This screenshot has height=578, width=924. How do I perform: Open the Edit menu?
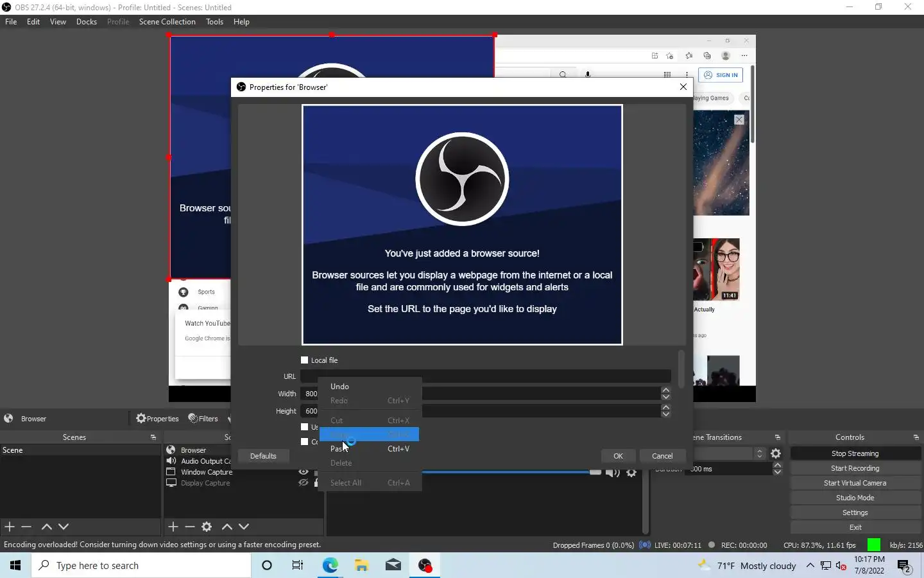pos(33,22)
